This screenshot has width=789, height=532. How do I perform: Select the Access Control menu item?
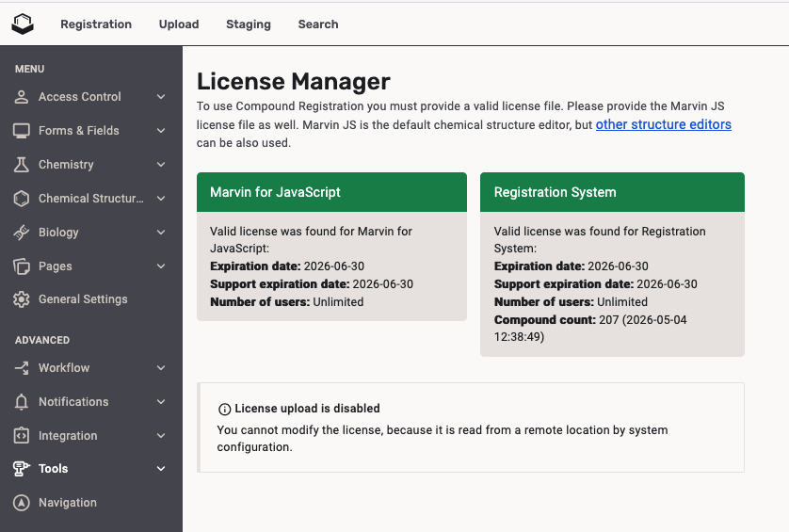[80, 97]
